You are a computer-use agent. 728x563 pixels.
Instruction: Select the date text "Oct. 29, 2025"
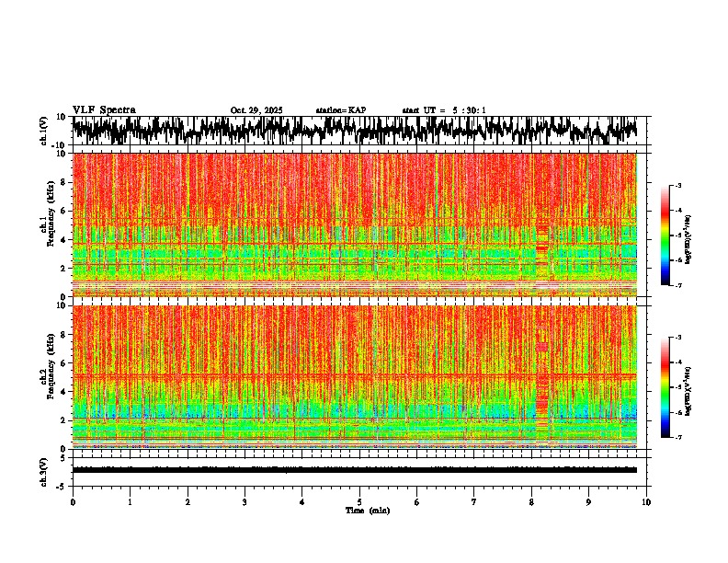256,110
